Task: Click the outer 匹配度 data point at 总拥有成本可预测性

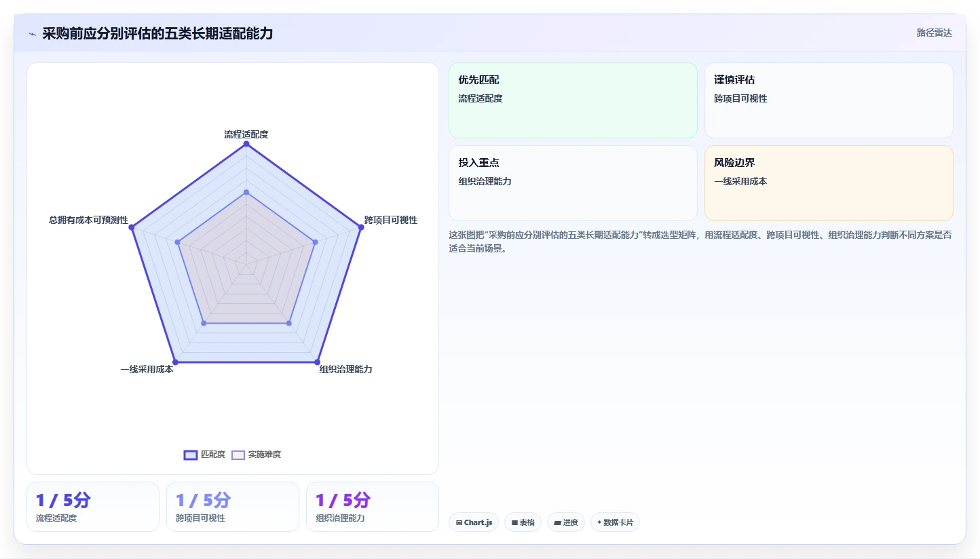Action: click(x=132, y=227)
